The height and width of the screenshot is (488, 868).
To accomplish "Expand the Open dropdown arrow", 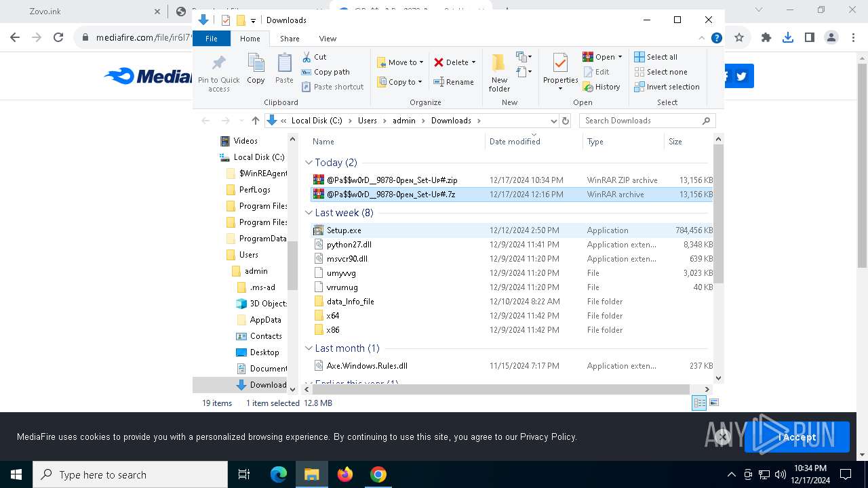I will 620,57.
